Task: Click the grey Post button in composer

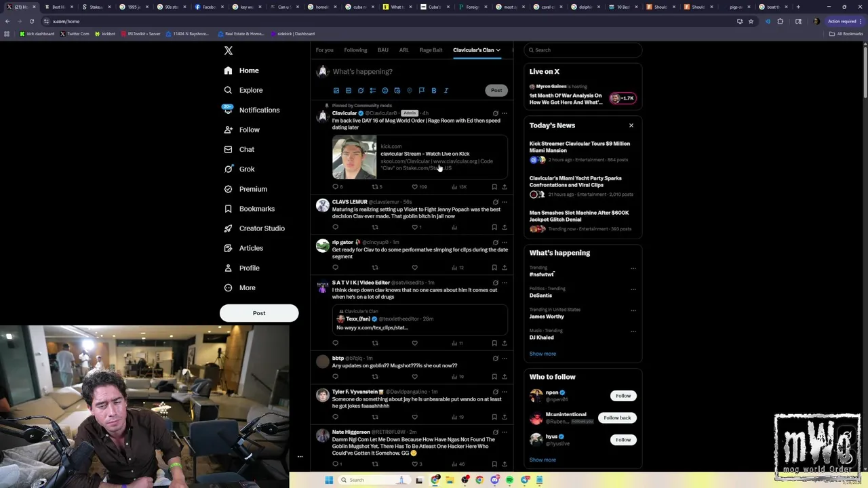Action: (x=496, y=91)
